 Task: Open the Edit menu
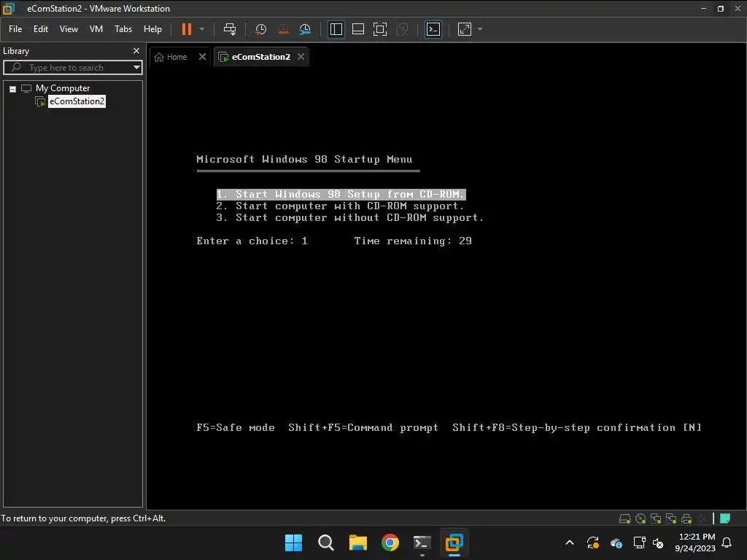pos(41,29)
